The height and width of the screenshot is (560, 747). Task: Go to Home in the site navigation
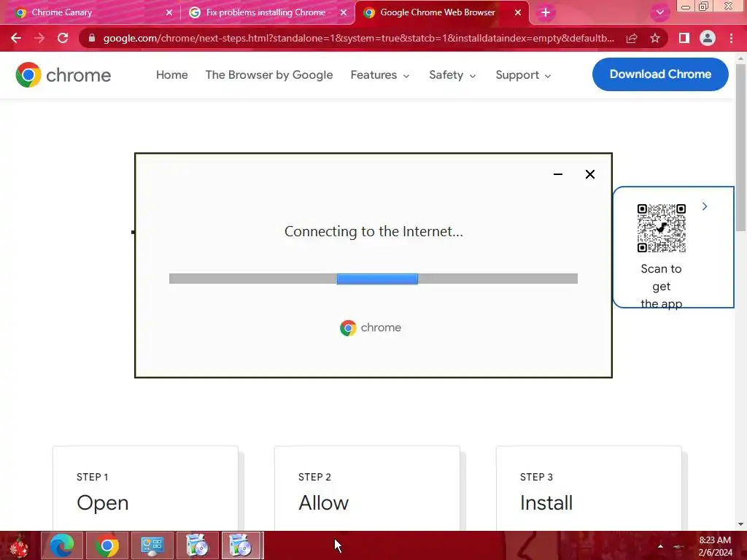click(172, 75)
